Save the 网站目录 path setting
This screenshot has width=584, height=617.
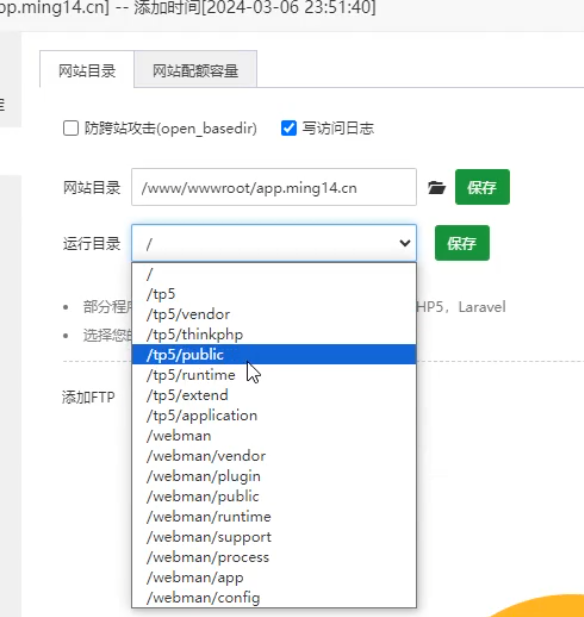pos(482,187)
